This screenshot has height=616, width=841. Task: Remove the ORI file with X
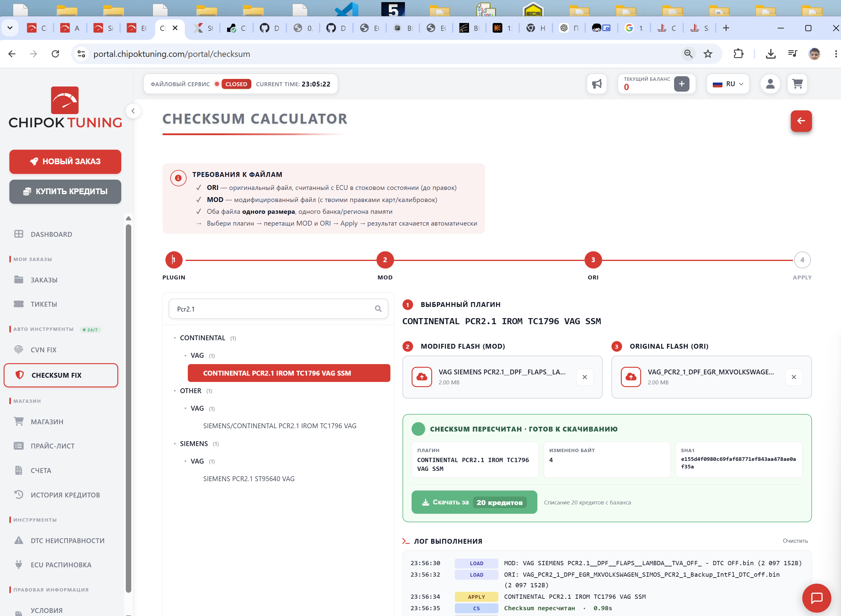(794, 377)
